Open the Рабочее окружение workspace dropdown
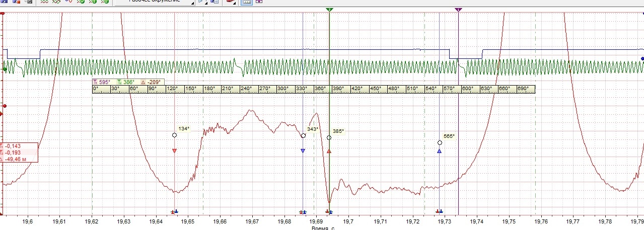This screenshot has height=230, width=644. point(155,2)
